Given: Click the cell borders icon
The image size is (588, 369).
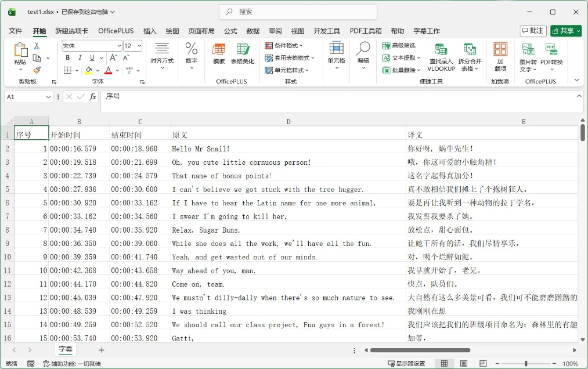Looking at the screenshot, I should coord(67,70).
